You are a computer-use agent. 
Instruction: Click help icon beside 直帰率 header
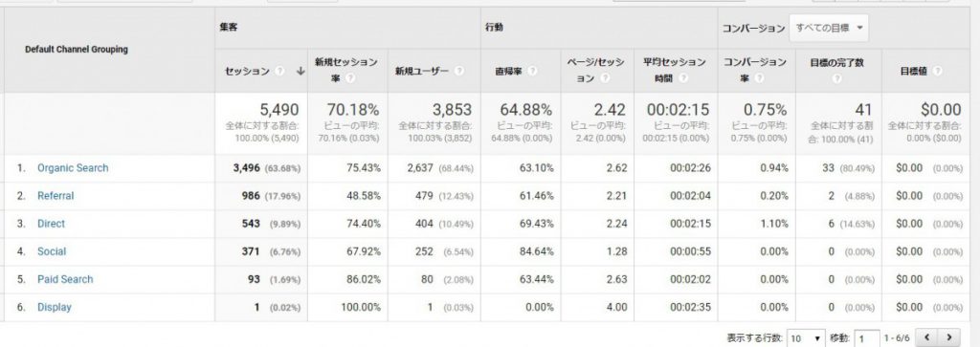[x=532, y=71]
